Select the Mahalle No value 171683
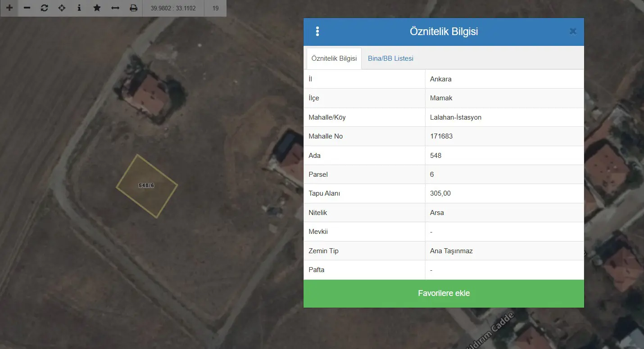Screen dimensions: 644x349 pyautogui.click(x=441, y=136)
